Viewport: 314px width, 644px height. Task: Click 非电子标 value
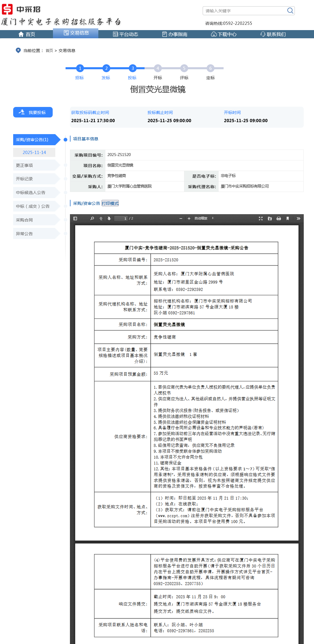tap(228, 176)
